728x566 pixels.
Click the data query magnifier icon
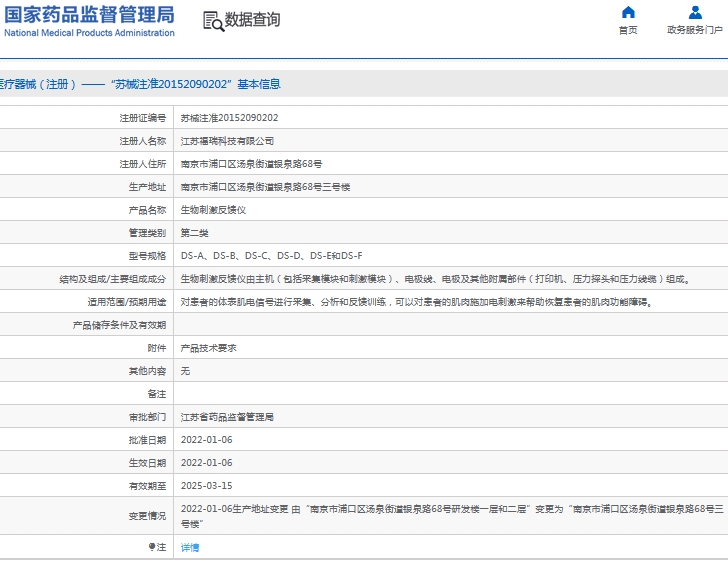[214, 21]
